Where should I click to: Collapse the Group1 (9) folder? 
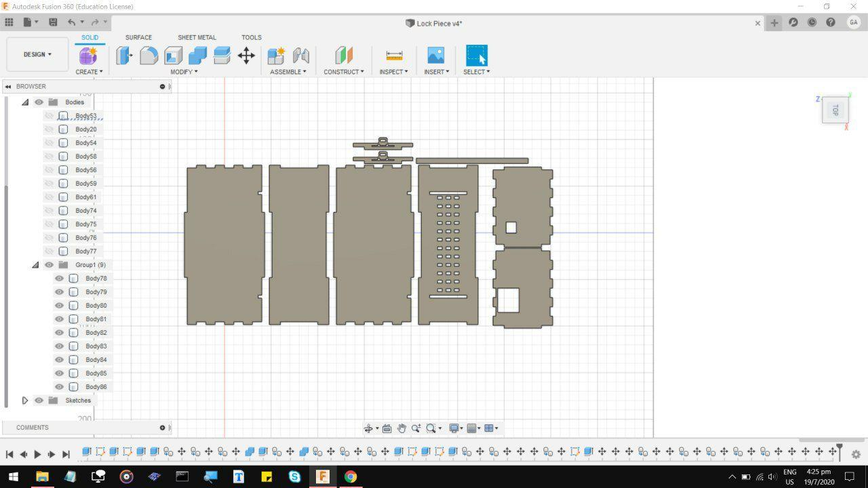click(35, 265)
